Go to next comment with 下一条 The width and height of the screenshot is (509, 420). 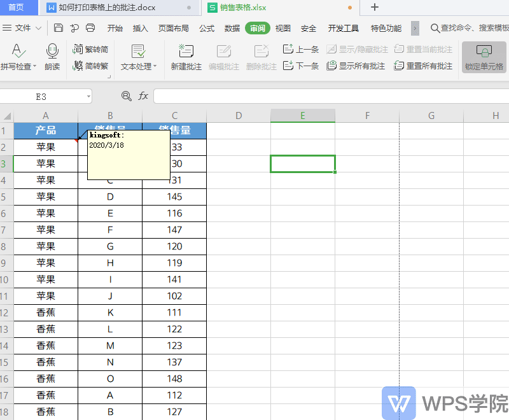pyautogui.click(x=300, y=66)
